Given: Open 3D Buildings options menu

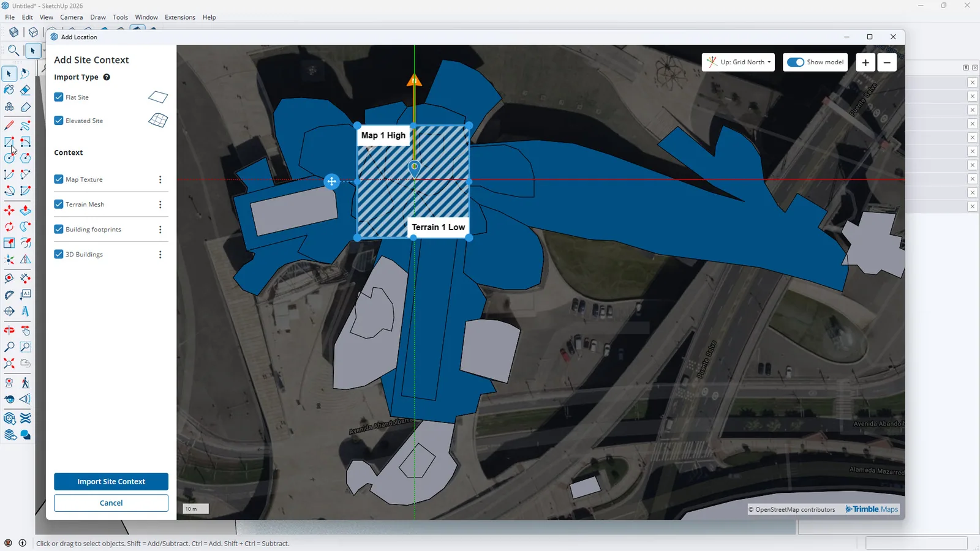Looking at the screenshot, I should point(160,255).
